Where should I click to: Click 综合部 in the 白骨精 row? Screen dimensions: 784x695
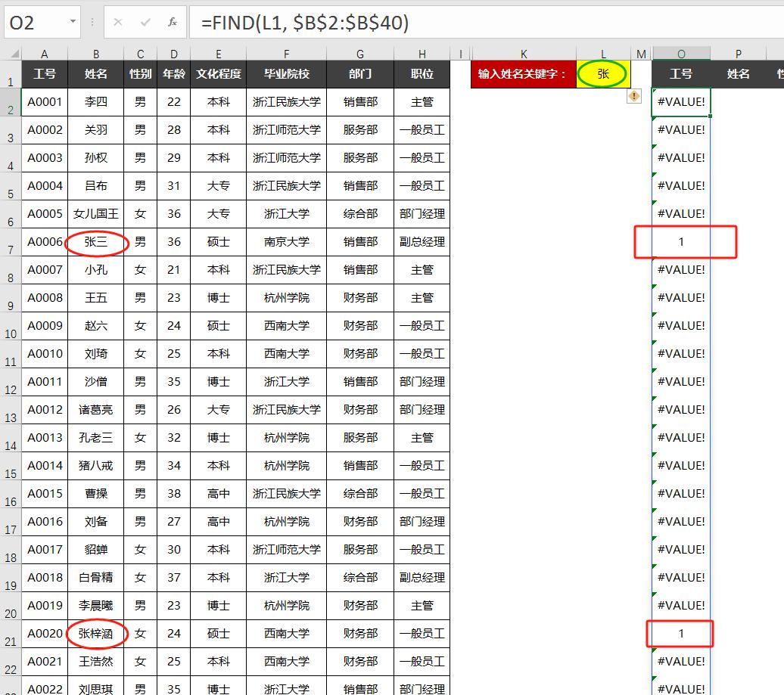(x=360, y=578)
